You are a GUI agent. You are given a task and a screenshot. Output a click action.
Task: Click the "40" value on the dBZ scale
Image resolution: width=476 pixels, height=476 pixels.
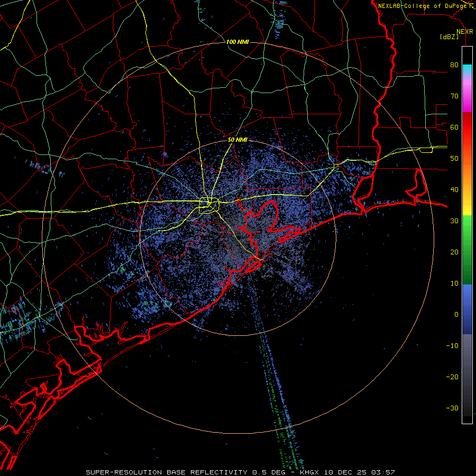pyautogui.click(x=454, y=190)
